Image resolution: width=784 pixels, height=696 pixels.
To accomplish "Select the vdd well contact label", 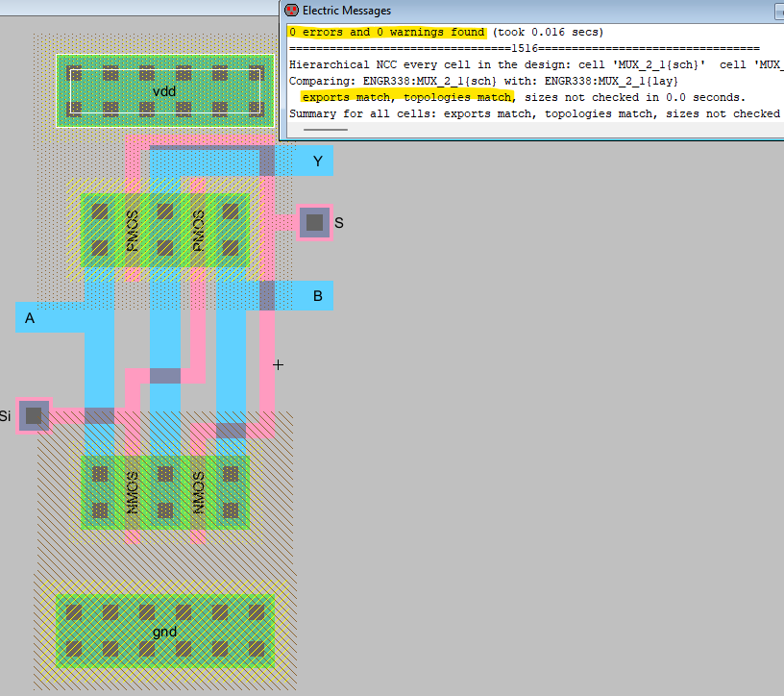I will coord(165,90).
